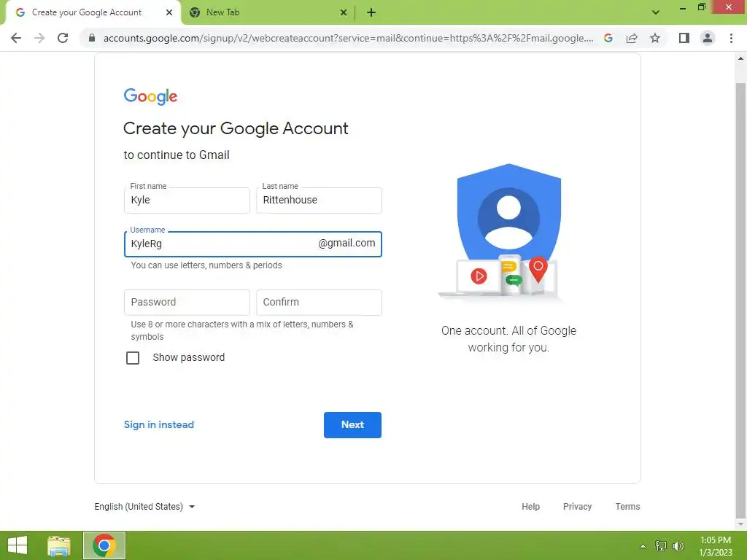Open Windows Start menu
This screenshot has height=560, width=747.
click(18, 545)
